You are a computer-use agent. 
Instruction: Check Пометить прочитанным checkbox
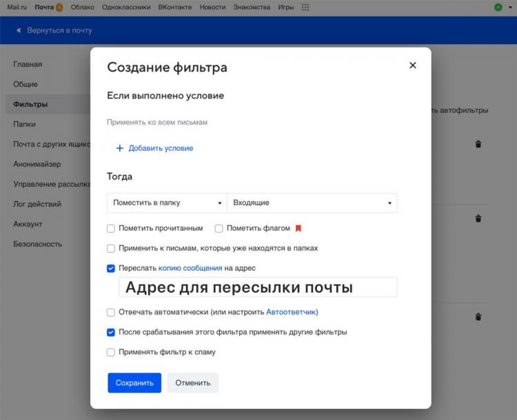pyautogui.click(x=111, y=229)
